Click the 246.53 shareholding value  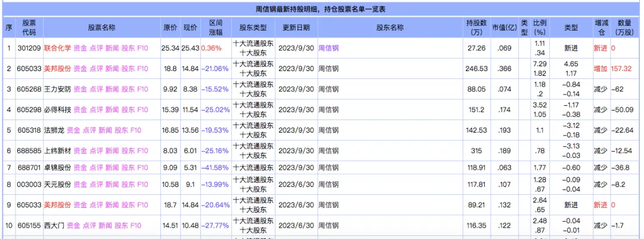coord(476,69)
